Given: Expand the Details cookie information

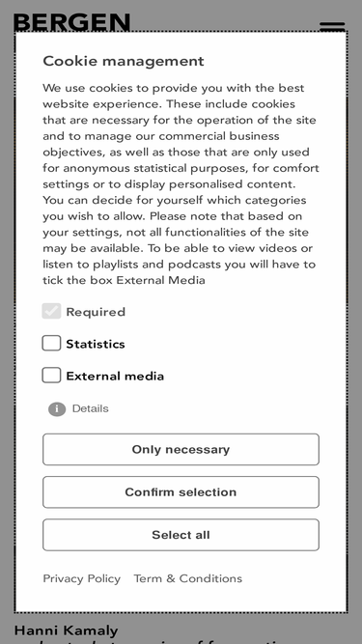Looking at the screenshot, I should (x=91, y=408).
